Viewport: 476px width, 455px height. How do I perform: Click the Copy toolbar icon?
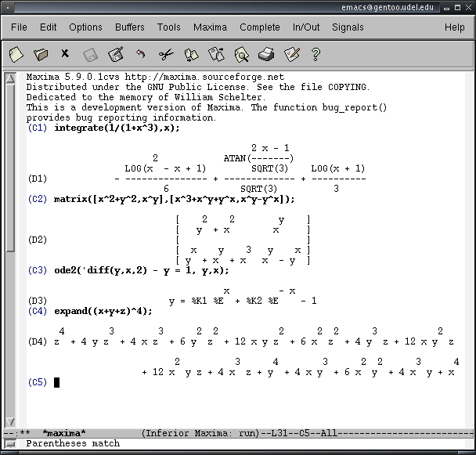(x=191, y=55)
